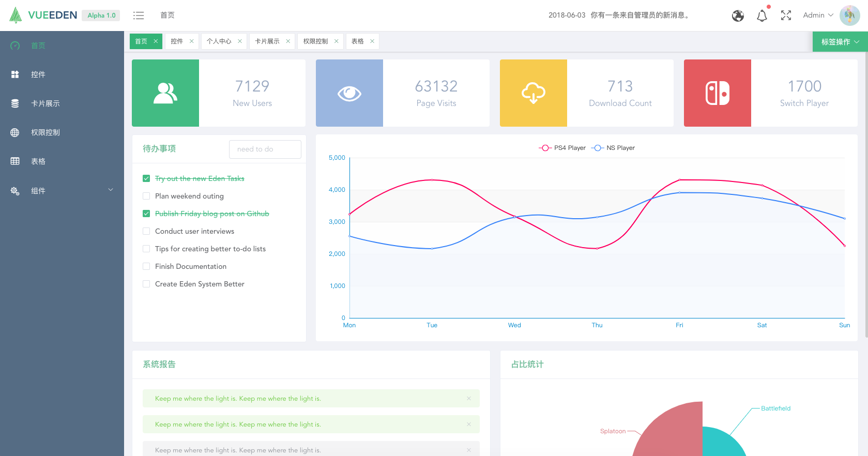Image resolution: width=868 pixels, height=456 pixels.
Task: Expand the 组件 sidebar submenu
Action: coord(62,191)
